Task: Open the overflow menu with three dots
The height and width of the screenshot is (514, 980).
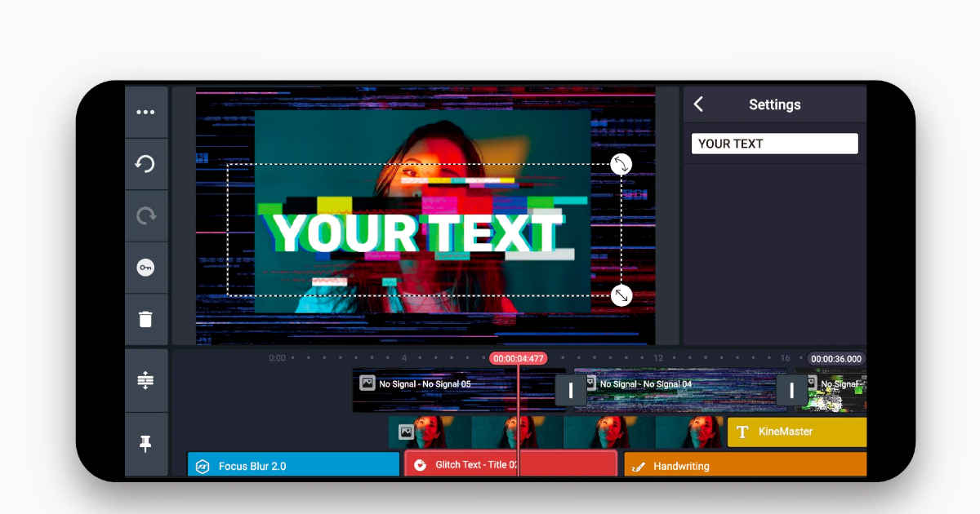Action: point(146,112)
